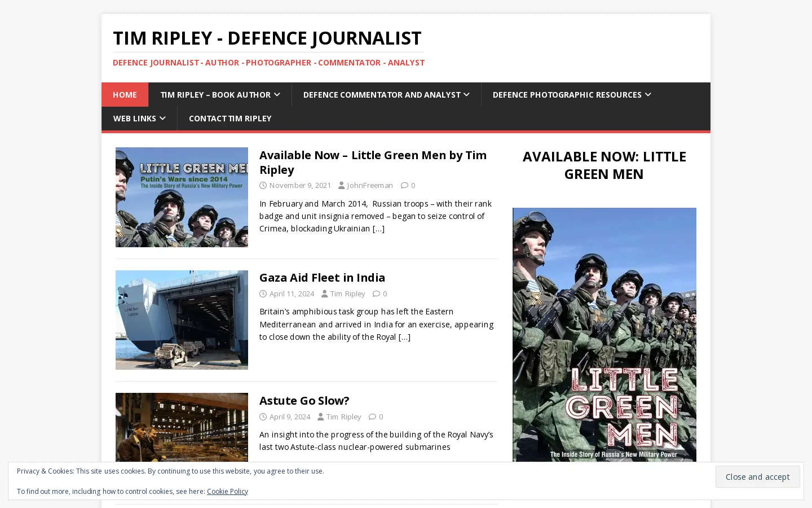Open Defence Commentator and Analyst menu
The image size is (812, 508).
coord(386,95)
